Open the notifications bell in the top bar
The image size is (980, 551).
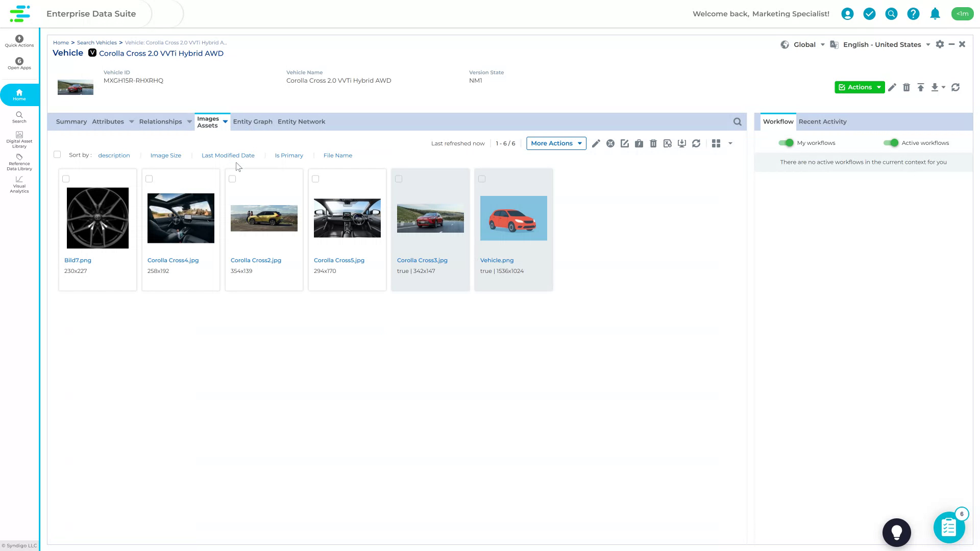(x=935, y=14)
